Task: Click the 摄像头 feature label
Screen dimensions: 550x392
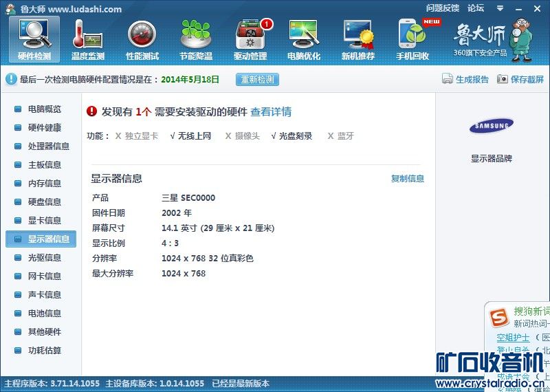Action: point(247,136)
